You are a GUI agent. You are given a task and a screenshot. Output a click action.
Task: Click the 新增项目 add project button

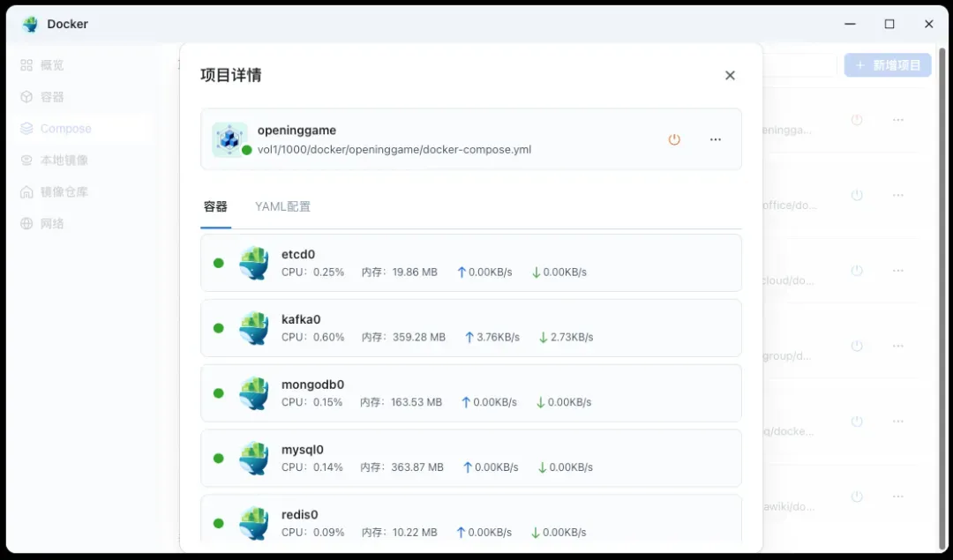pos(888,65)
